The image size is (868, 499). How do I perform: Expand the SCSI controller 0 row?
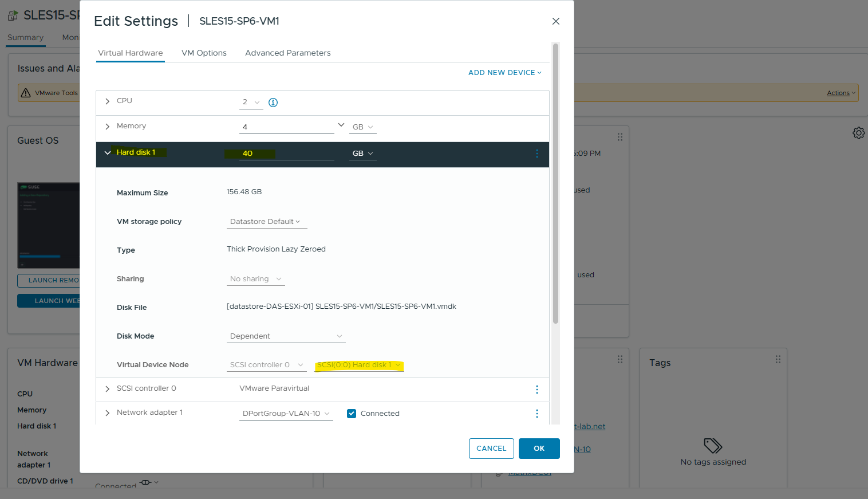107,389
